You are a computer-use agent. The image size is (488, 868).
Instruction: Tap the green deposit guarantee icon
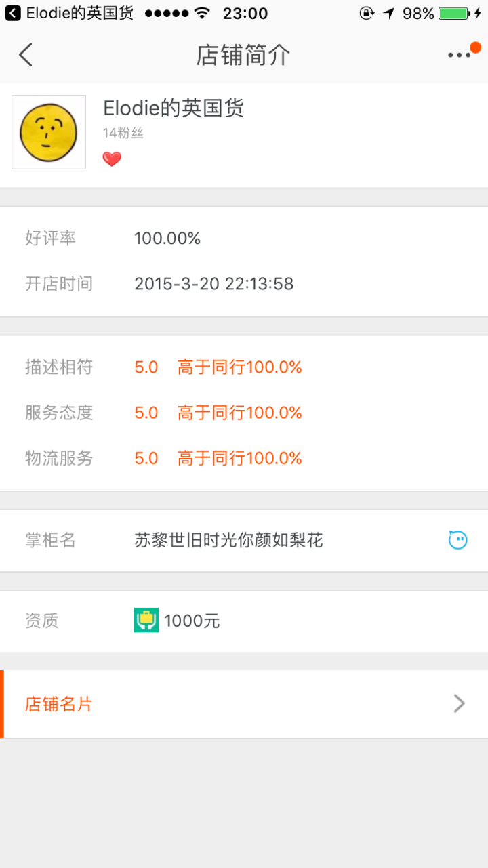[146, 620]
